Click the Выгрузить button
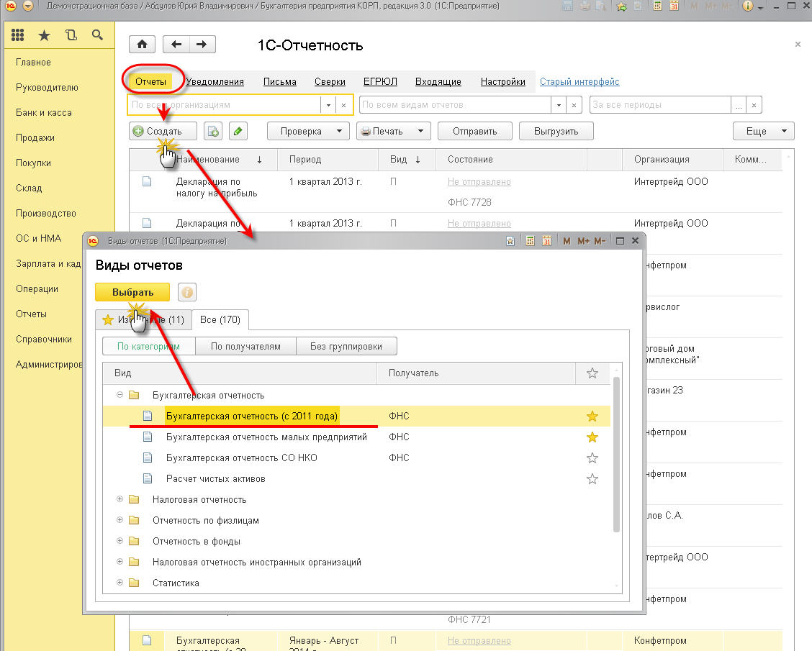This screenshot has height=651, width=812. pyautogui.click(x=556, y=132)
